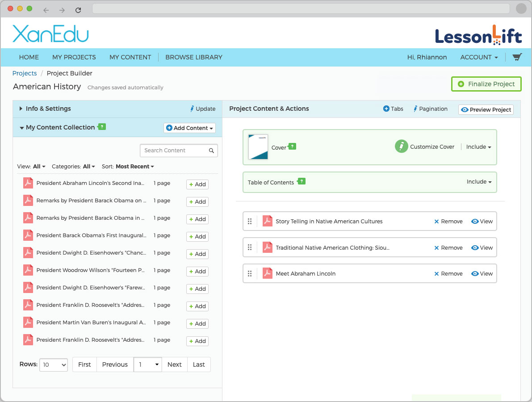Click the PDF icon for Meet Abraham Lincoln
The width and height of the screenshot is (532, 402).
(x=267, y=273)
